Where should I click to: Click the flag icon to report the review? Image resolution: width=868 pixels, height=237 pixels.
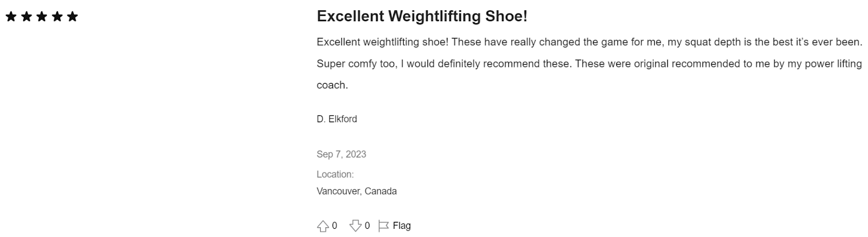(384, 226)
